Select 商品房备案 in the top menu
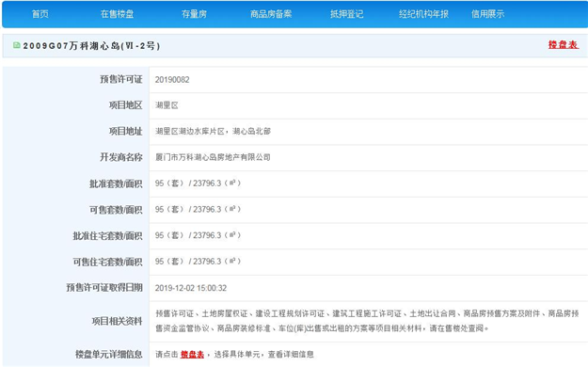588x367 pixels. [x=271, y=14]
